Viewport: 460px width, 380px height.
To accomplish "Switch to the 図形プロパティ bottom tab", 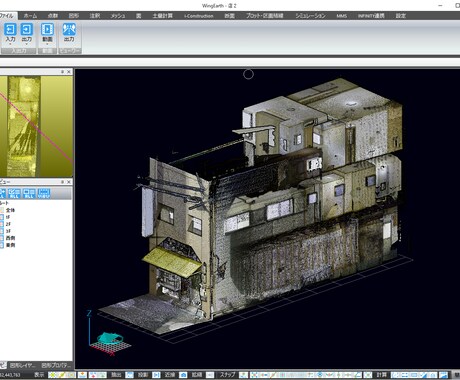I will click(x=56, y=365).
